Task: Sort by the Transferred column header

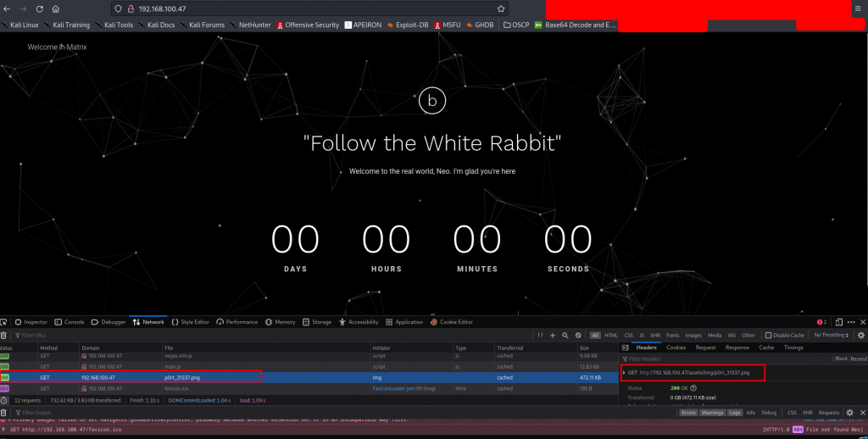Action: (x=536, y=347)
